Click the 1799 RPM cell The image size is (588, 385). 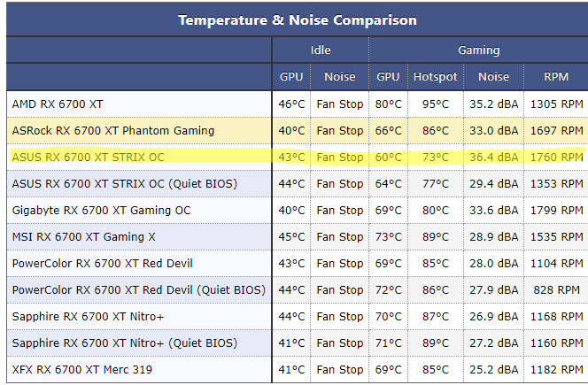[556, 210]
